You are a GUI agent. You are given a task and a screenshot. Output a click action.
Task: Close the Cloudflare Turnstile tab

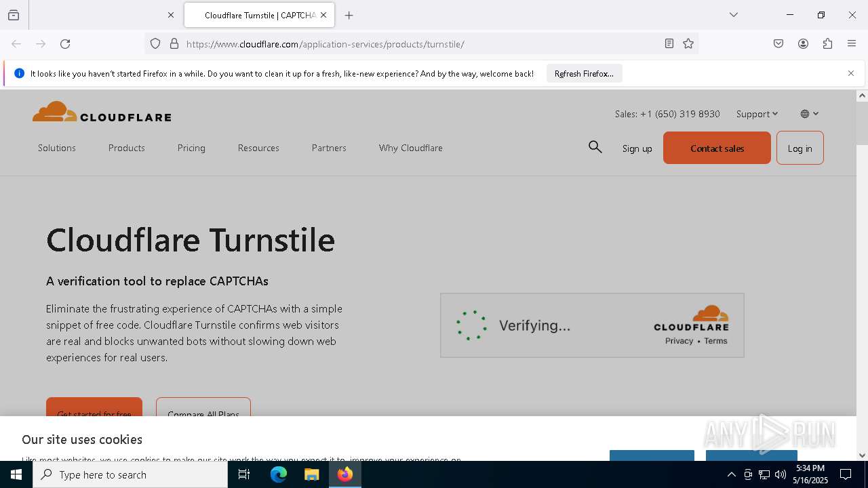[323, 15]
